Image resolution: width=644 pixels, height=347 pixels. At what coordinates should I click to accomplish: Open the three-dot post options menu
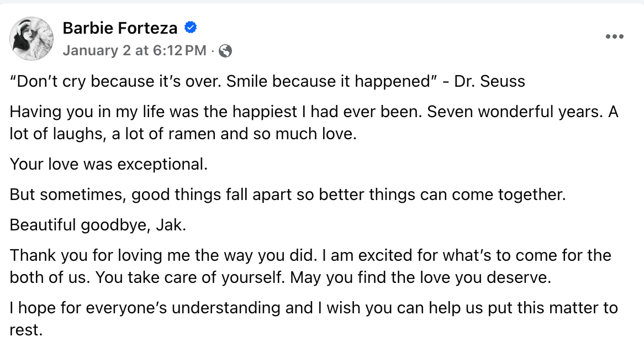[x=614, y=37]
